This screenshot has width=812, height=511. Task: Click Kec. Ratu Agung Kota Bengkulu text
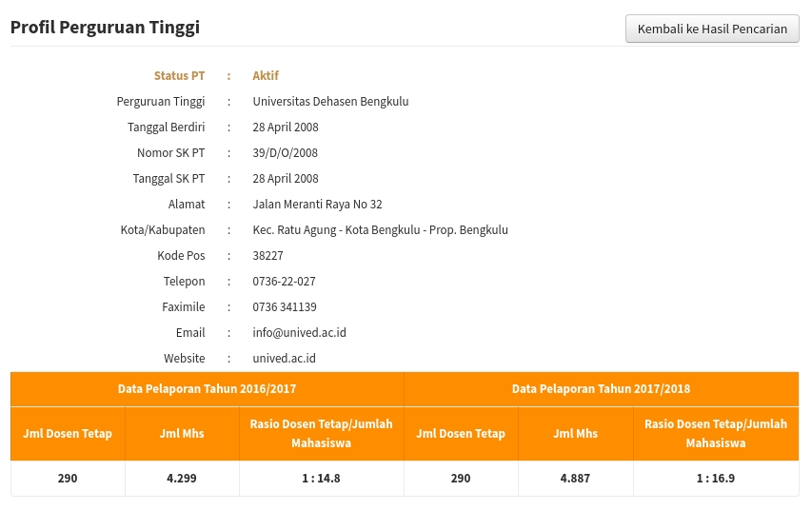pos(380,230)
